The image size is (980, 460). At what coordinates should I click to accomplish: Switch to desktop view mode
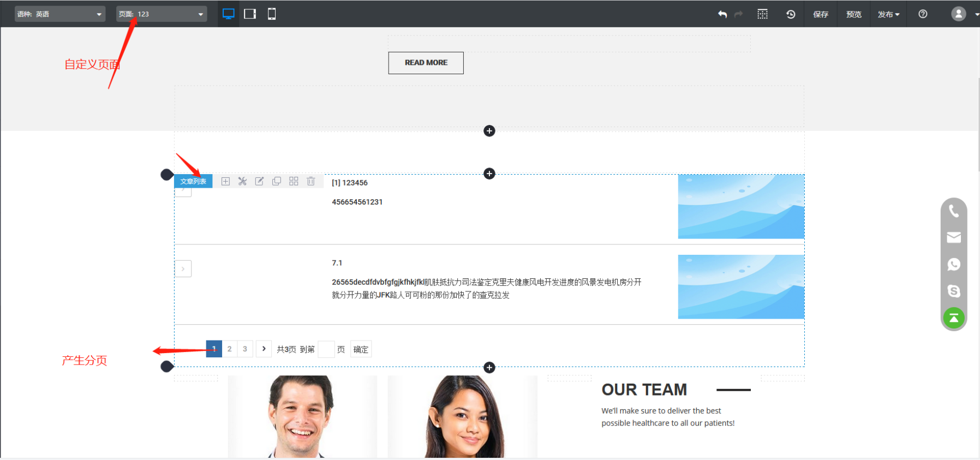coord(229,14)
